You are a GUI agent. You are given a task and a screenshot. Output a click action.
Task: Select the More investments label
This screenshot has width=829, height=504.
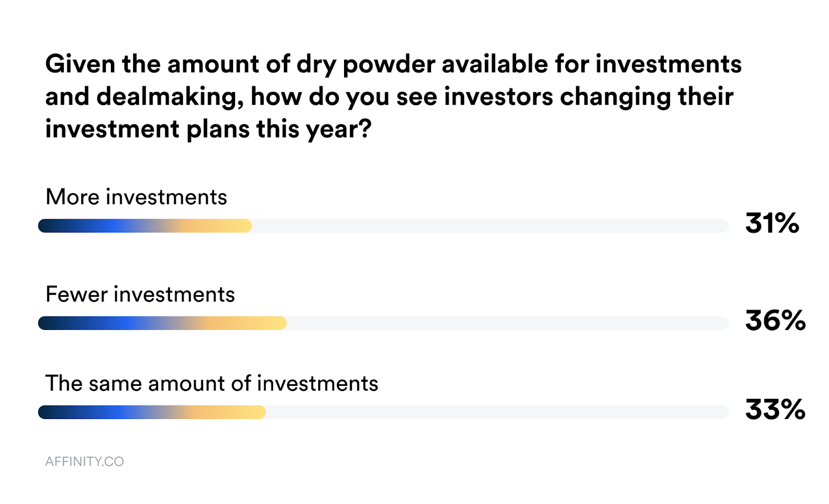pyautogui.click(x=136, y=197)
